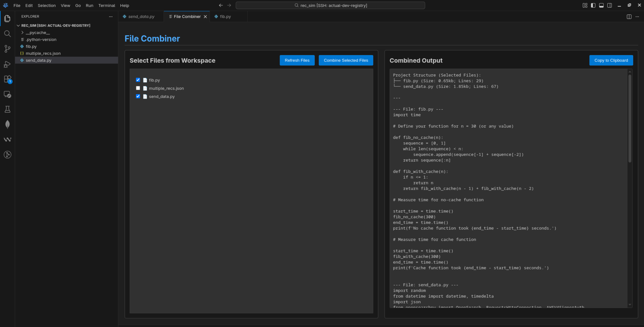Click Copy to Clipboard button
The image size is (644, 327).
coord(611,60)
